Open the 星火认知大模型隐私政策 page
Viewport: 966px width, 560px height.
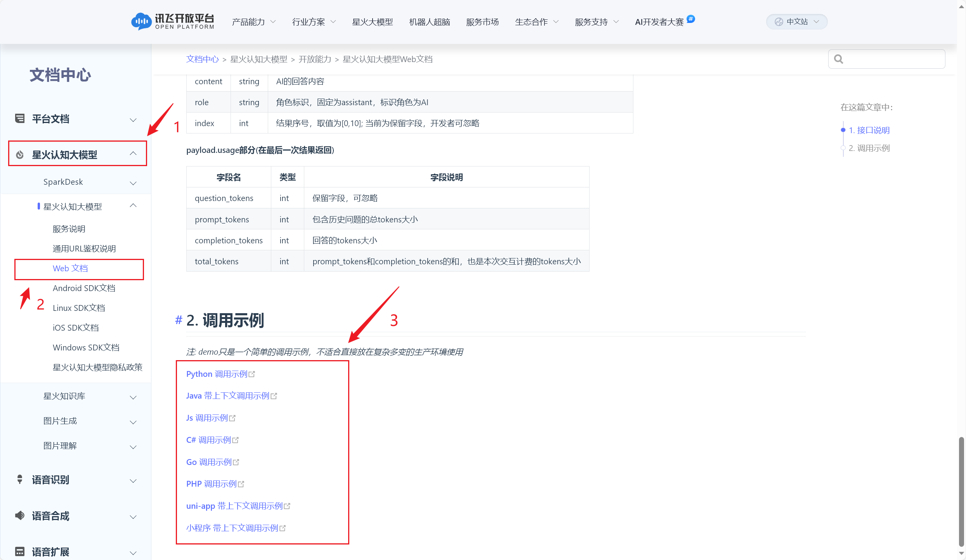click(x=97, y=368)
